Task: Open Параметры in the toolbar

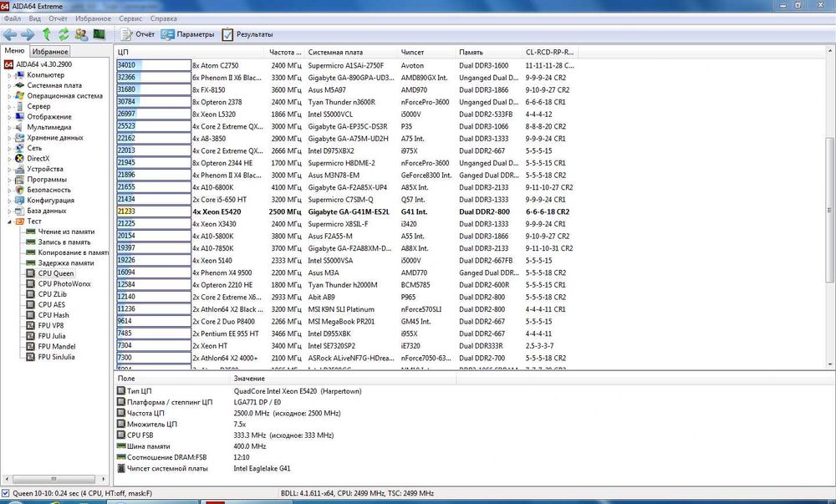Action: (x=187, y=34)
